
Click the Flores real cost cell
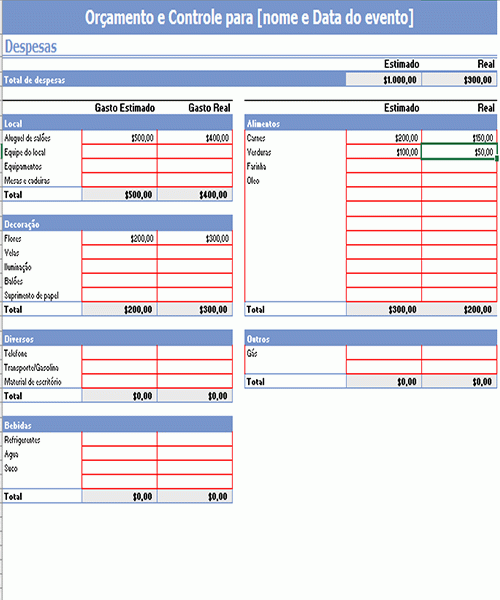pos(195,238)
